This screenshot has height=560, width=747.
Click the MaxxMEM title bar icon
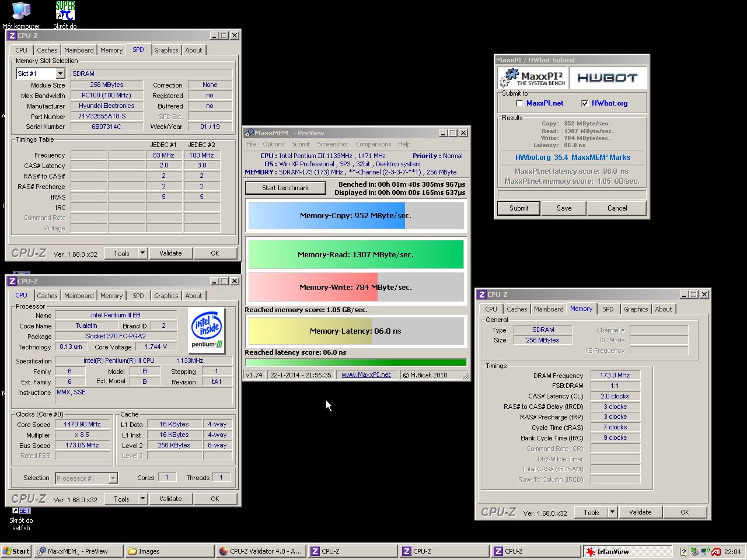pyautogui.click(x=249, y=133)
